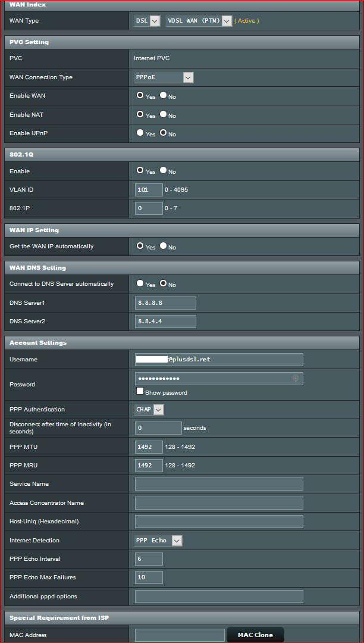Expand the Internet Detection PPP Echo dropdown
The height and width of the screenshot is (643, 364).
click(159, 541)
